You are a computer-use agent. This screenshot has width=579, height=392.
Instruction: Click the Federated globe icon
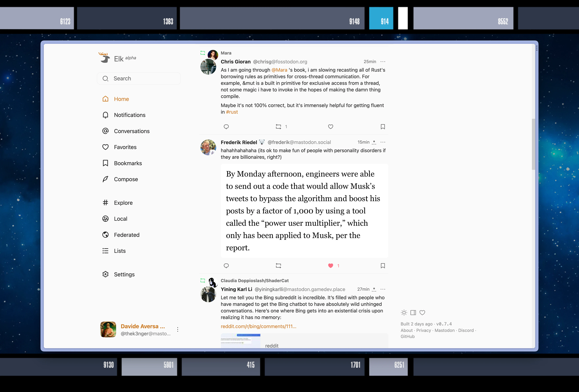105,235
